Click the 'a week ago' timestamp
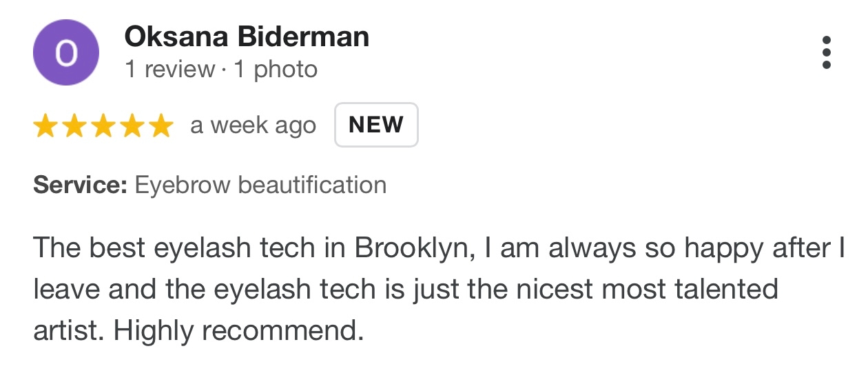Viewport: 868px width, 371px height. click(253, 126)
